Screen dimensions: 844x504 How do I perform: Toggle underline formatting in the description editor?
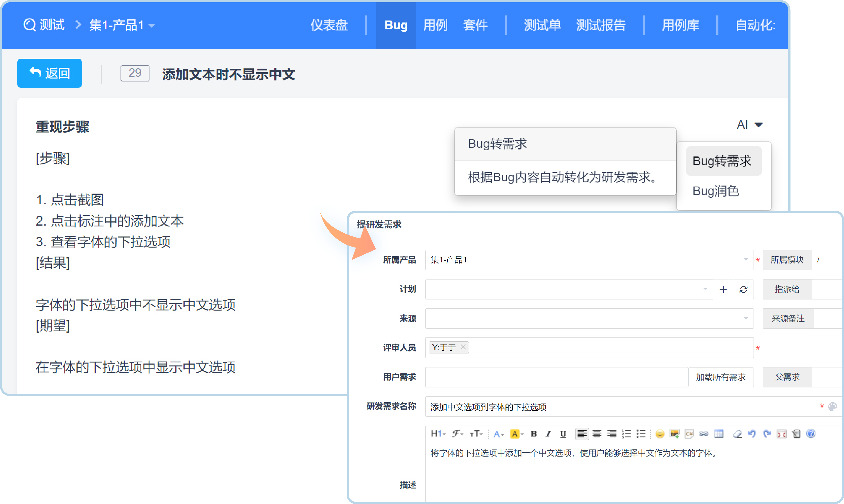point(563,434)
